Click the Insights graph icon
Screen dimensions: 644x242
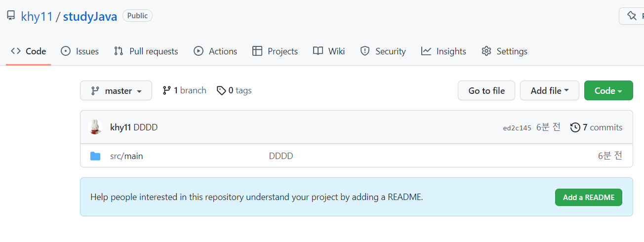click(426, 51)
